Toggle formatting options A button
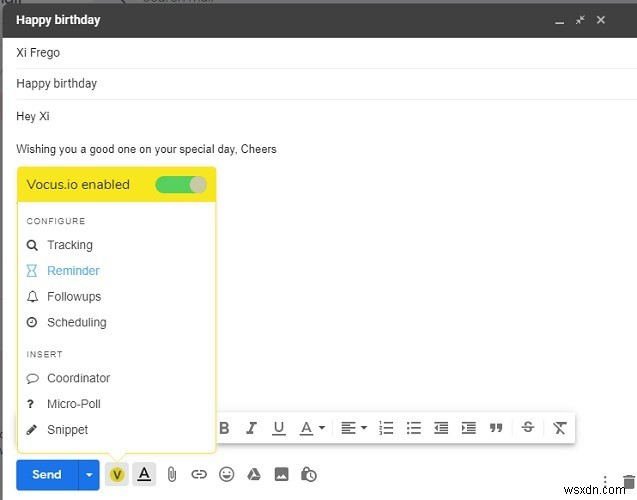This screenshot has width=637, height=500. pos(144,474)
